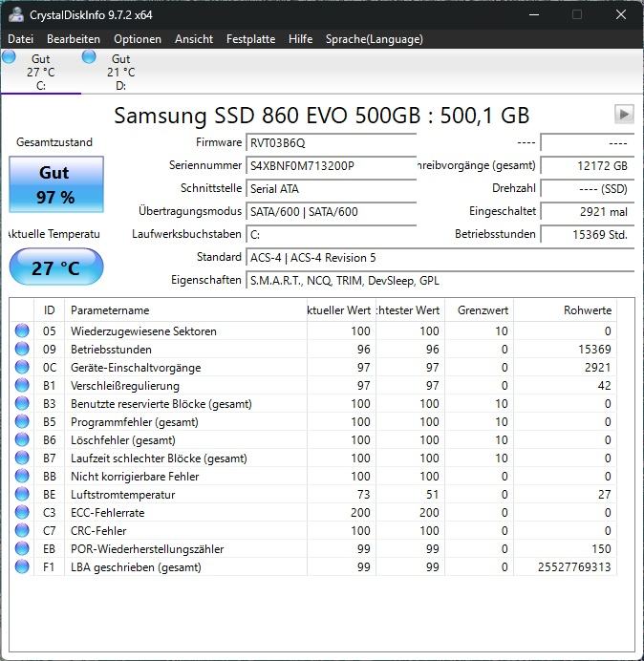The width and height of the screenshot is (644, 661).
Task: Click the 12172 GB total writes value
Action: (x=587, y=165)
